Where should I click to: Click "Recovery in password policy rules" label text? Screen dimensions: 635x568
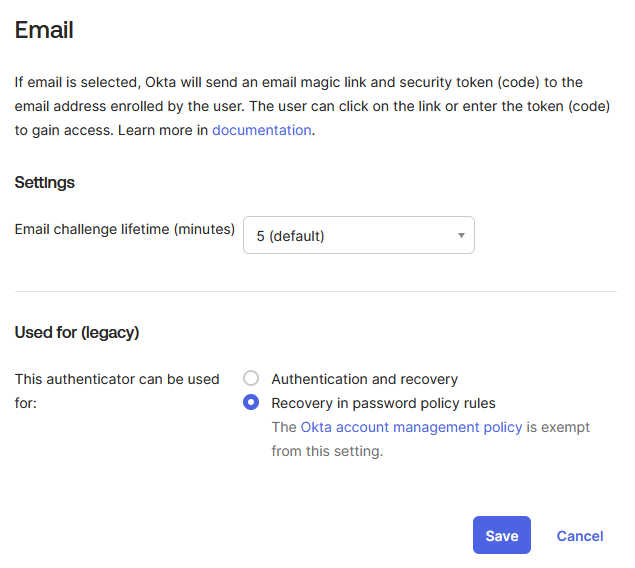point(383,403)
